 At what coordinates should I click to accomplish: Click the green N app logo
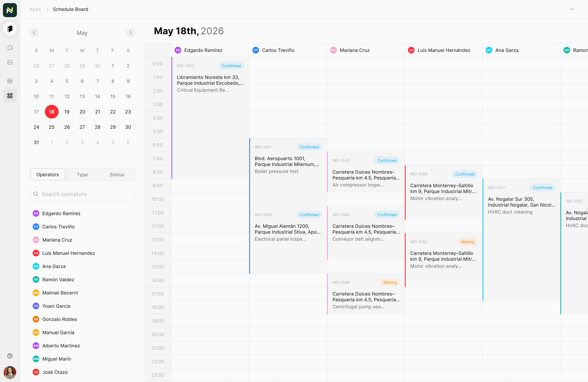click(x=10, y=10)
